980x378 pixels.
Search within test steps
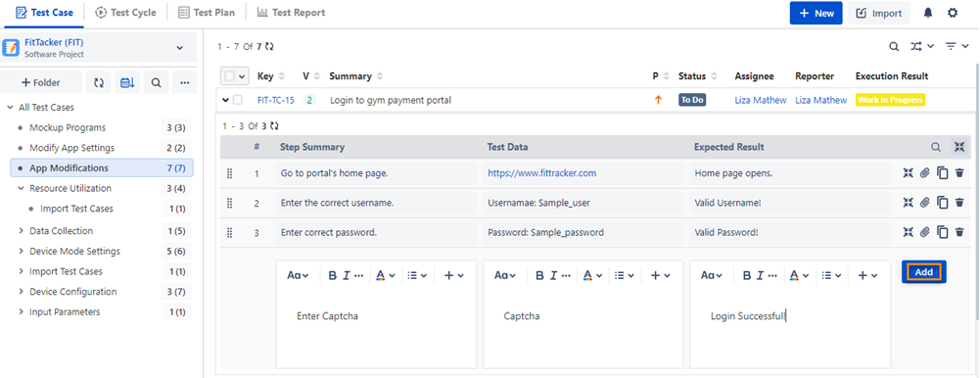pos(936,148)
